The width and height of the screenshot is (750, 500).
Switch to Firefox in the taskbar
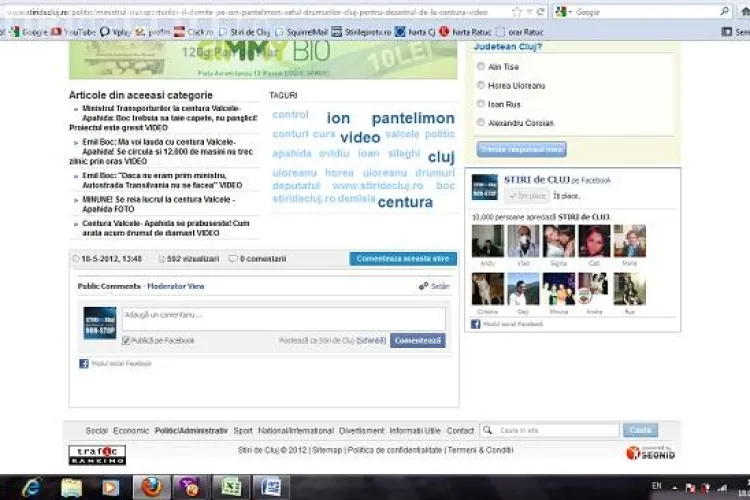pyautogui.click(x=151, y=488)
